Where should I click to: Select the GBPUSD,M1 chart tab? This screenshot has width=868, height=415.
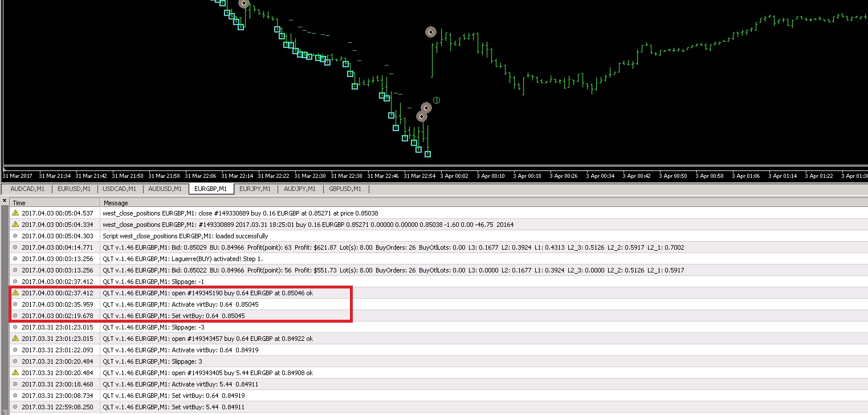[346, 189]
